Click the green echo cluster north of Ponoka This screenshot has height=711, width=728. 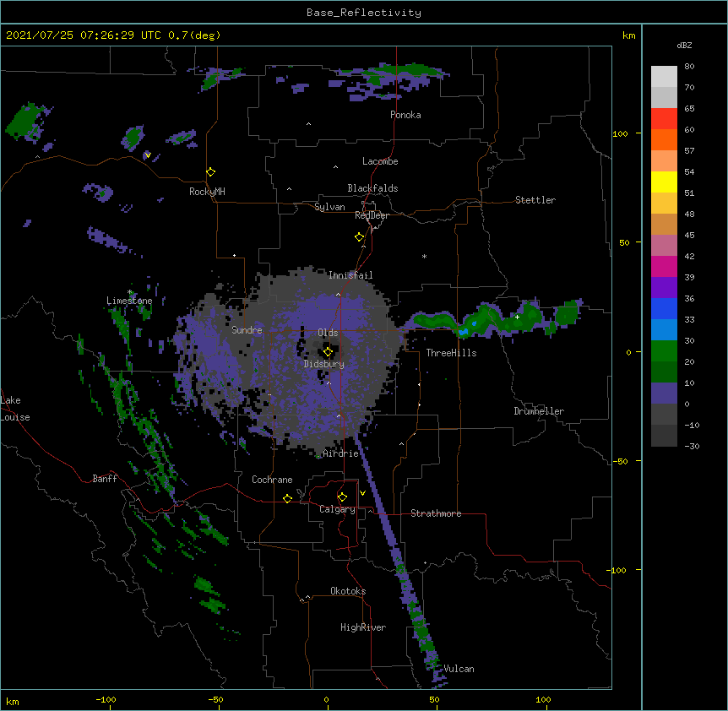tap(394, 81)
